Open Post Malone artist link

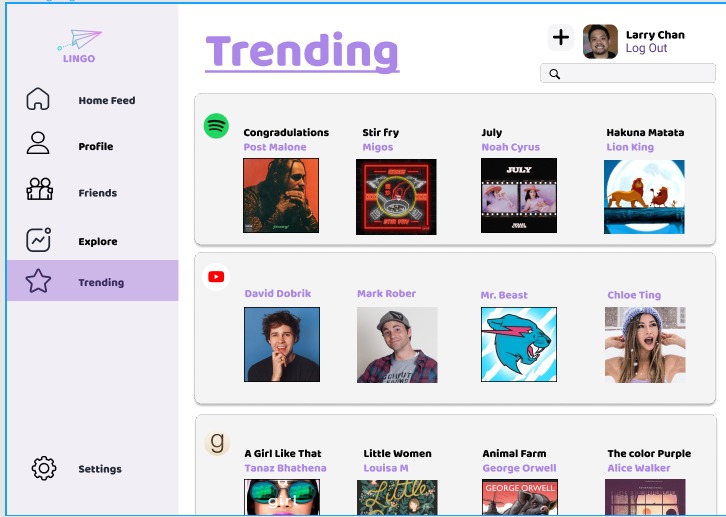tap(275, 147)
